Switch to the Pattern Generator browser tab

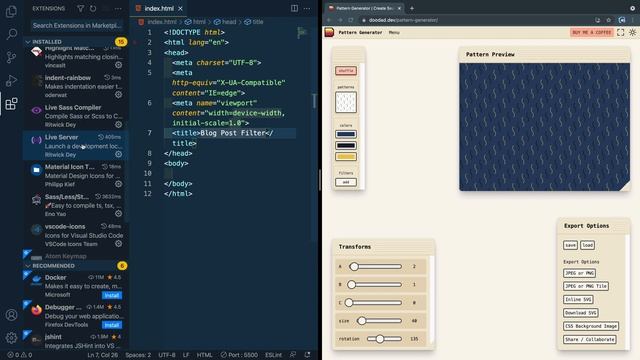[x=364, y=8]
